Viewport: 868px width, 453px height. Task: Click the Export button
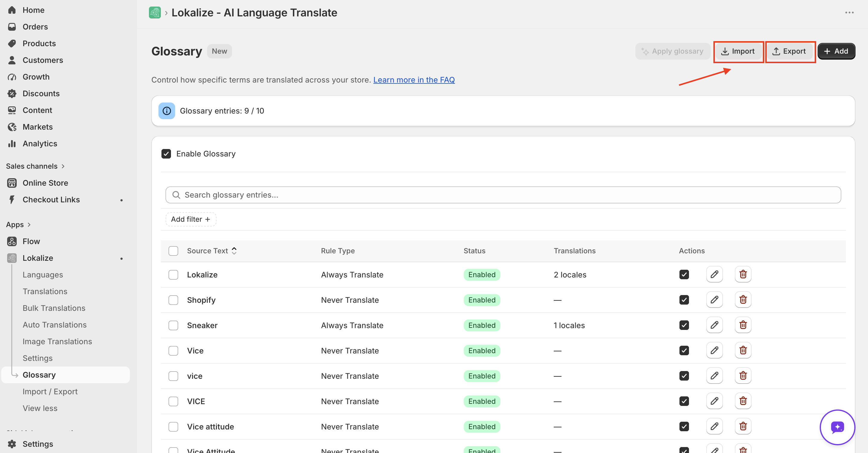[x=789, y=51]
